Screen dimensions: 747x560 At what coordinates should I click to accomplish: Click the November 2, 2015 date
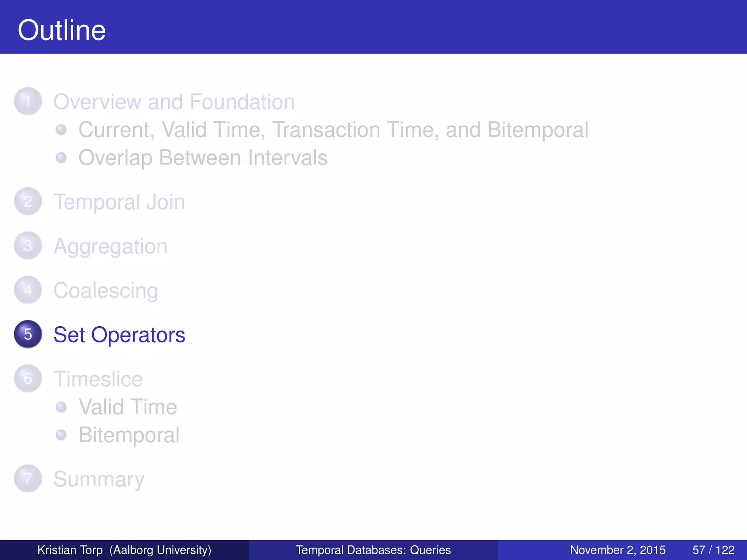618,550
